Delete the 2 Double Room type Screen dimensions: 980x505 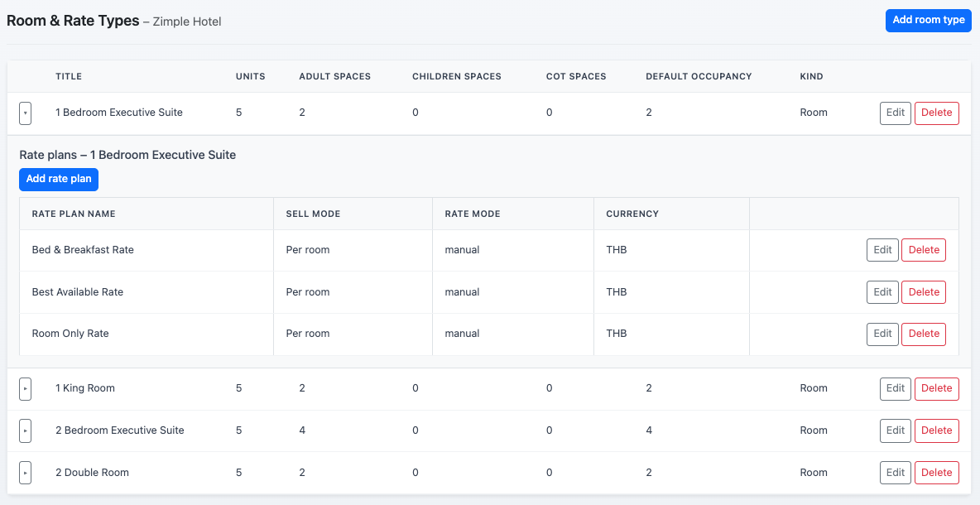[936, 473]
